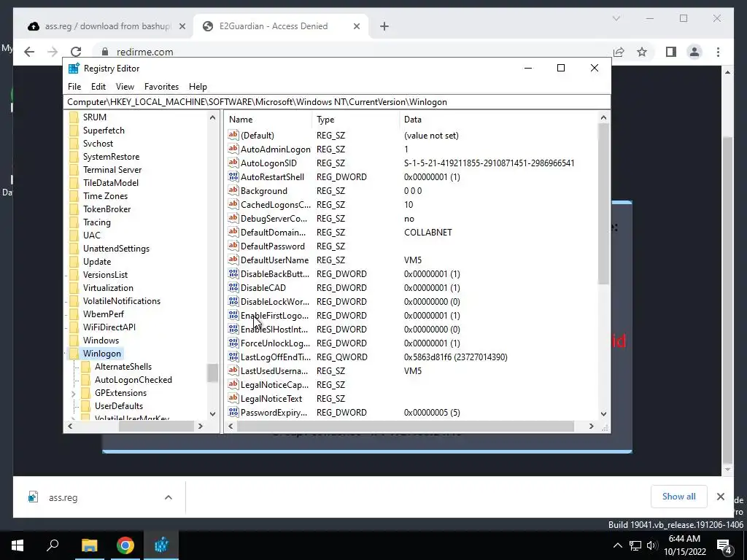Click the SRUM folder icon in tree
Viewport: 747px width, 560px height.
pos(74,117)
